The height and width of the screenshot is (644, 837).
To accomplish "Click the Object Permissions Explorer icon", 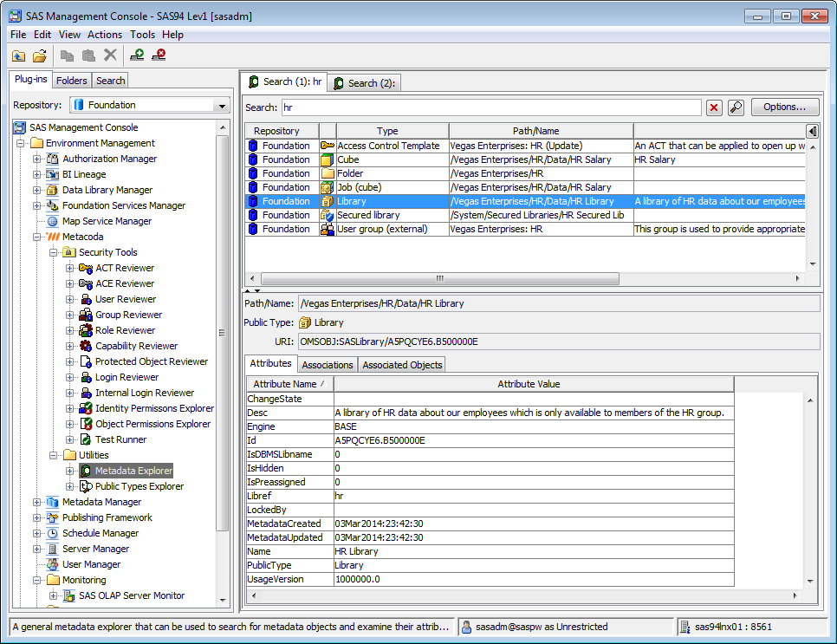I will click(x=86, y=424).
